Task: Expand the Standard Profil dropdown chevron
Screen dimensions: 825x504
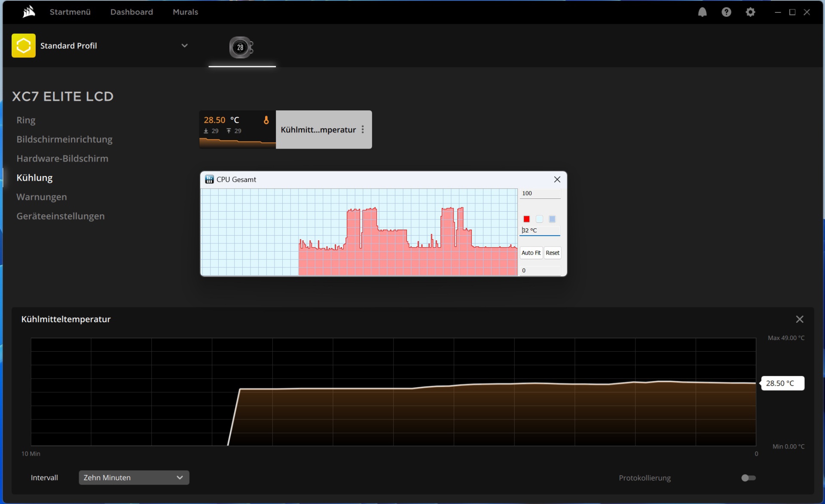Action: coord(184,46)
